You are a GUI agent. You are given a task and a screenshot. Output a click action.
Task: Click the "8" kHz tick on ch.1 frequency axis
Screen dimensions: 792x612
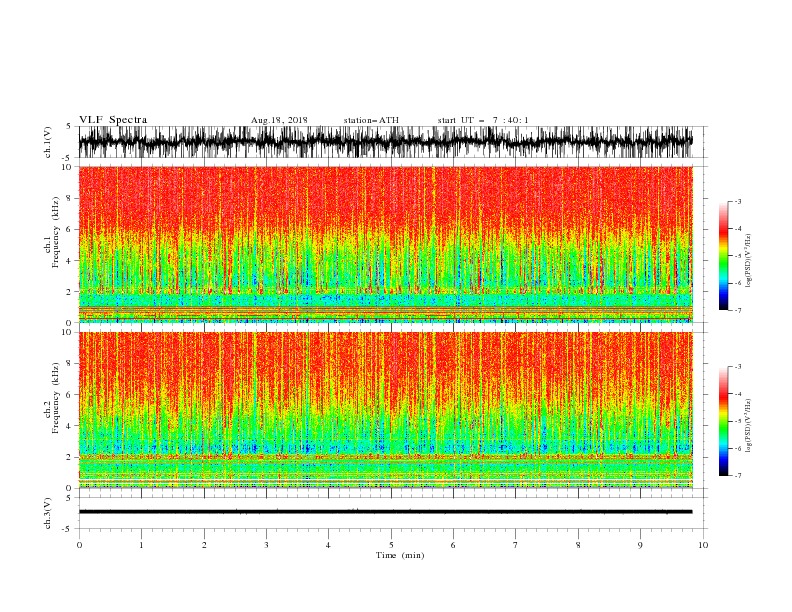(70, 198)
